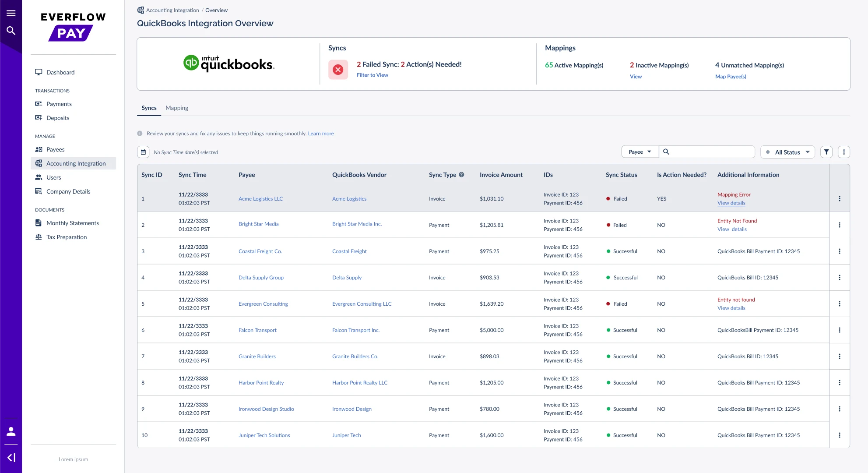Collapse the sidebar with arrow icon
Screen dimensions: 868x473
(x=11, y=458)
